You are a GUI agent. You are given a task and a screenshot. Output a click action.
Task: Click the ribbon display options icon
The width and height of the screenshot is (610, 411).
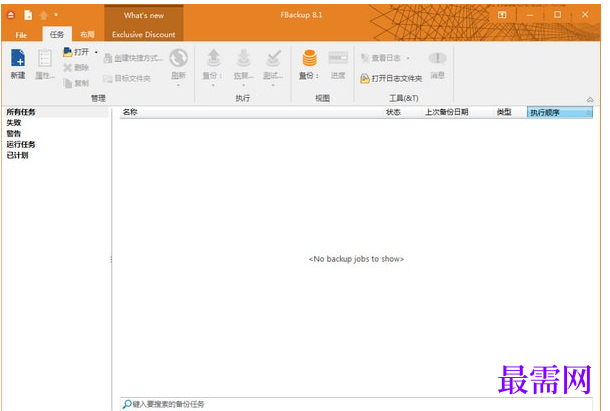(x=502, y=15)
